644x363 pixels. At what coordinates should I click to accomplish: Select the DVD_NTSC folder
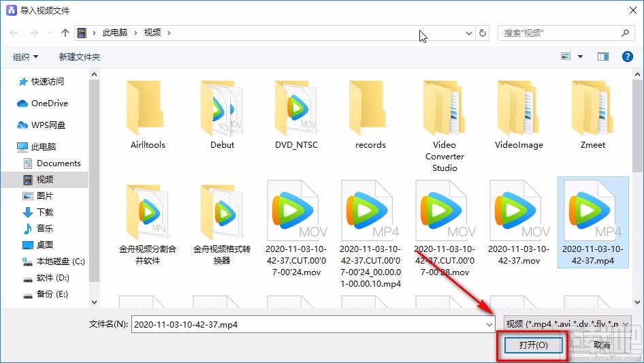click(297, 115)
